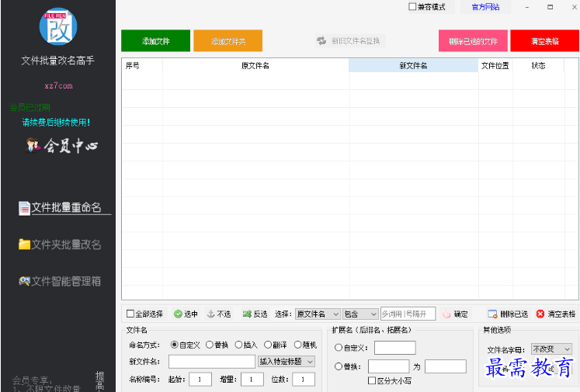Focus the 多词用|号隔开 keyword field
This screenshot has height=392, width=580.
[x=408, y=314]
